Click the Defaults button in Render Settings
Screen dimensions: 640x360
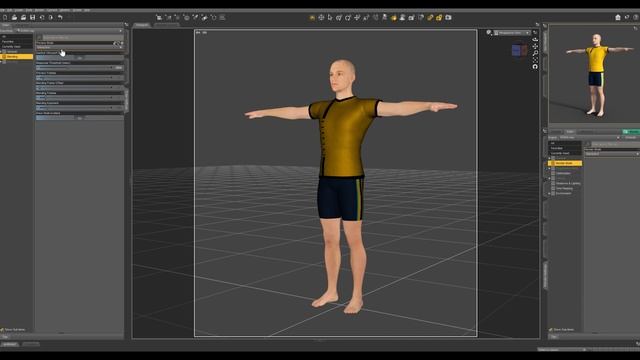(631, 138)
